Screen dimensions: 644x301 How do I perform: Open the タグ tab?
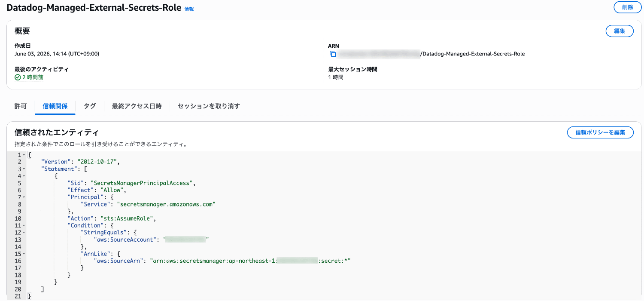coord(90,106)
